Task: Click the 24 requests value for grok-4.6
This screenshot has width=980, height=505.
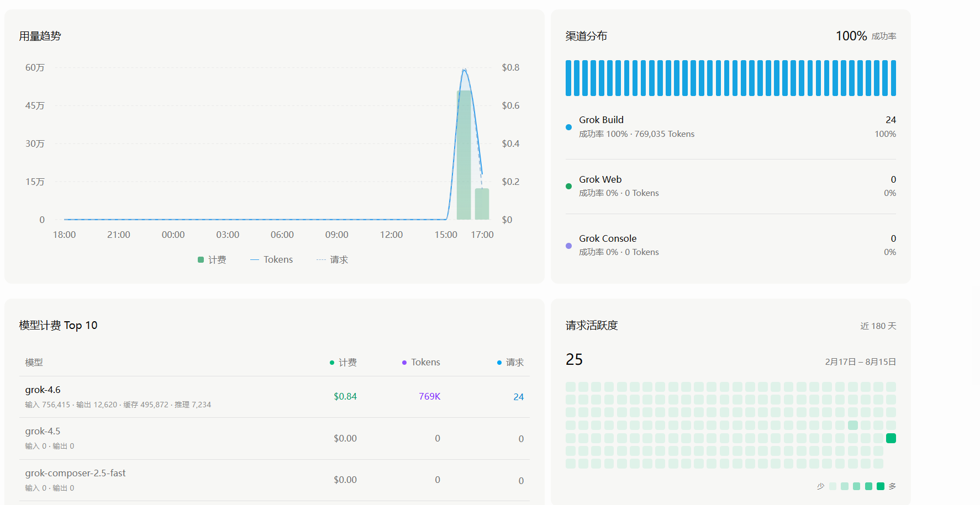Action: coord(518,397)
